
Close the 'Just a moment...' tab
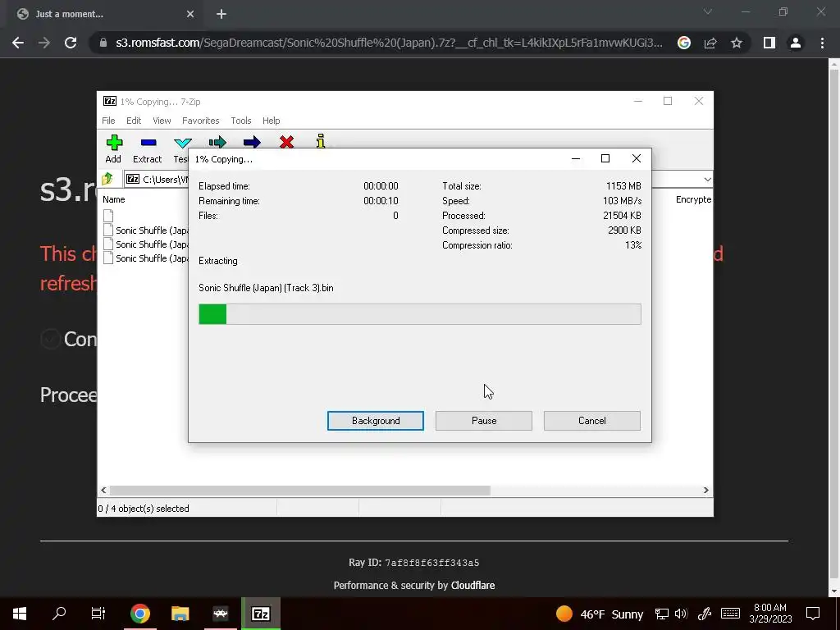point(190,15)
